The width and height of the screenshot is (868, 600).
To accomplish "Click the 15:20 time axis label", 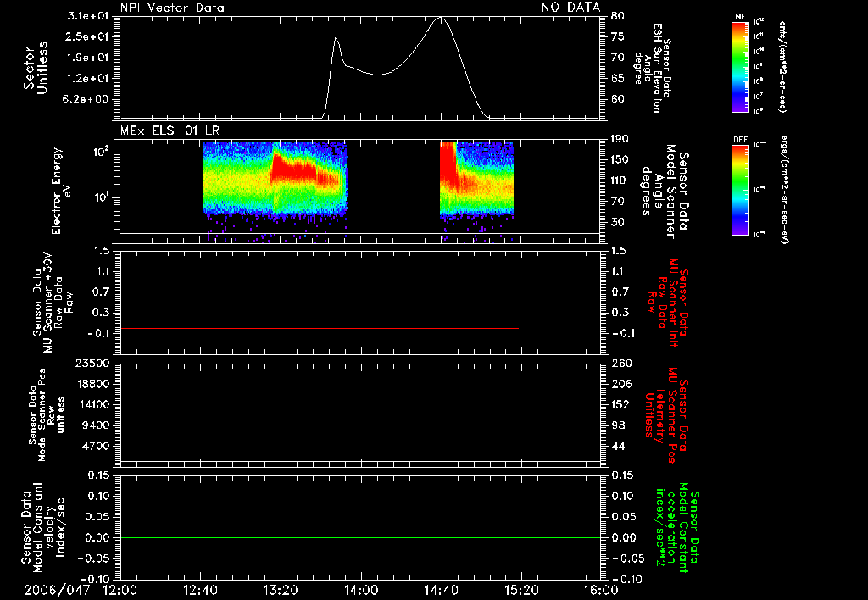I will pyautogui.click(x=521, y=590).
